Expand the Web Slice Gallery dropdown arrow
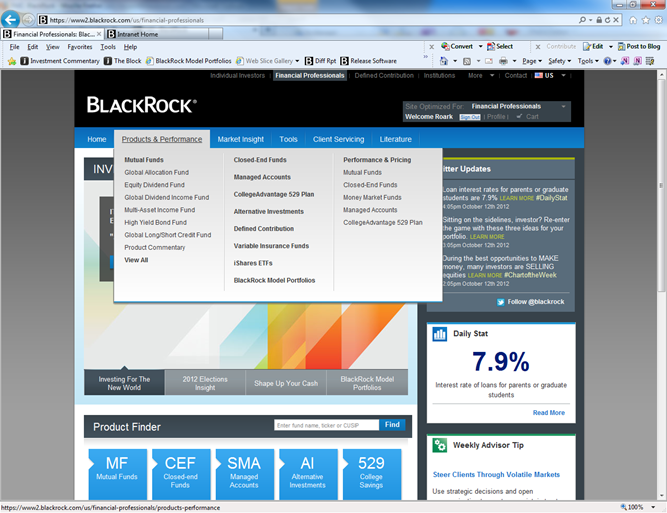The width and height of the screenshot is (667, 513). pyautogui.click(x=297, y=61)
